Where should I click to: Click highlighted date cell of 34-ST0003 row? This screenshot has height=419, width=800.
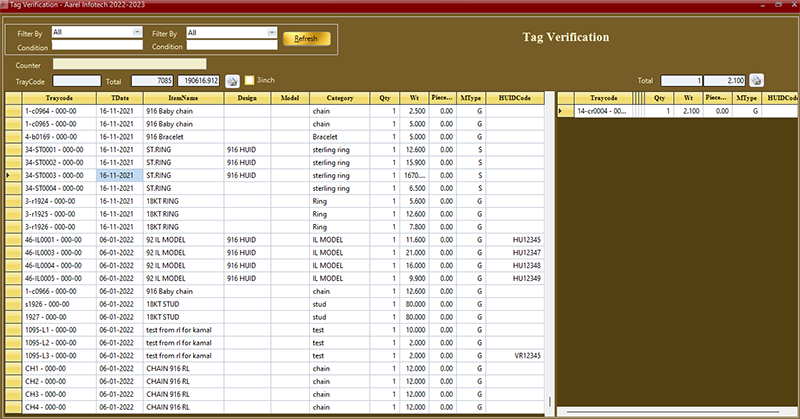120,175
